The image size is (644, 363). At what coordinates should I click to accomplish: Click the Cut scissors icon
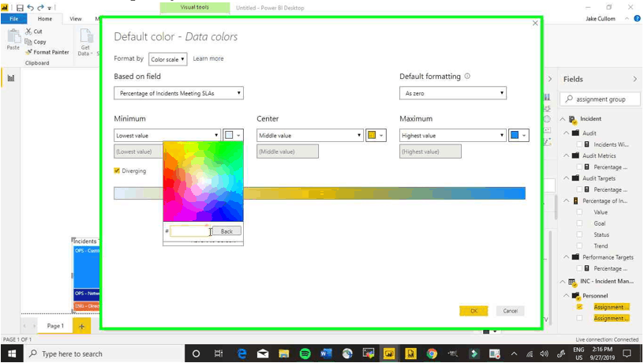[28, 32]
